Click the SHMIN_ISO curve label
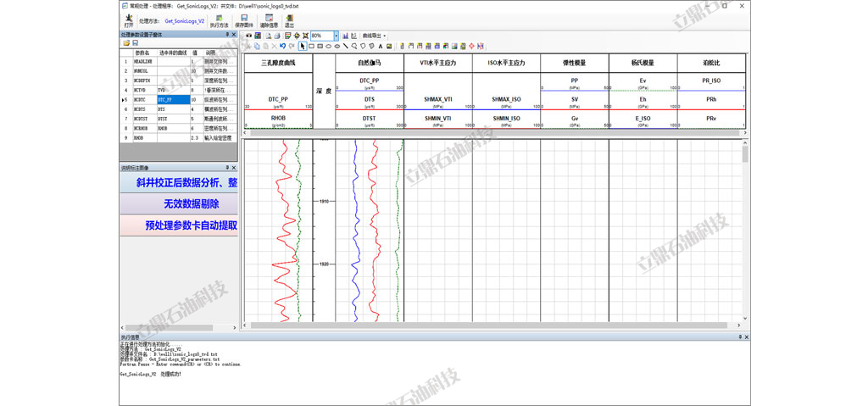The image size is (868, 406). (507, 119)
